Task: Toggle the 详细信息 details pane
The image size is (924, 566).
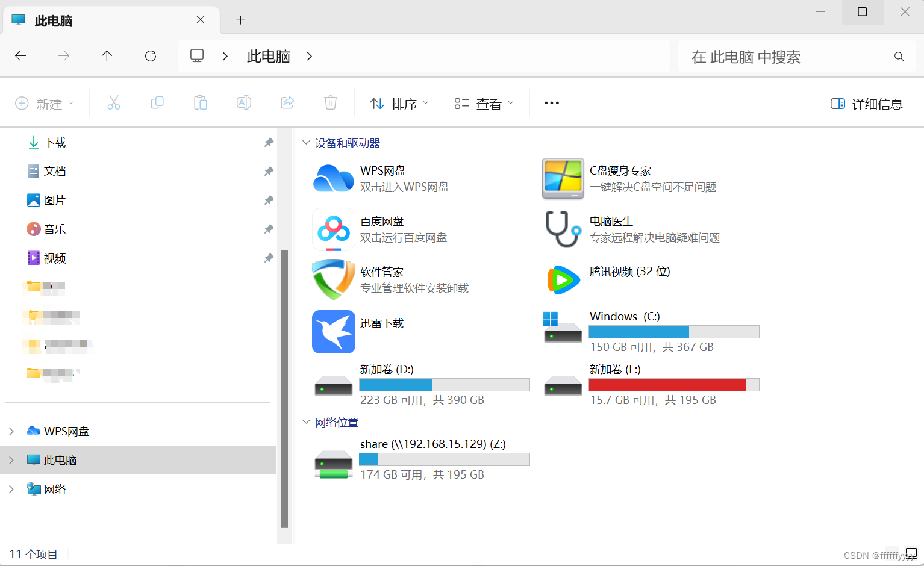Action: pos(867,104)
